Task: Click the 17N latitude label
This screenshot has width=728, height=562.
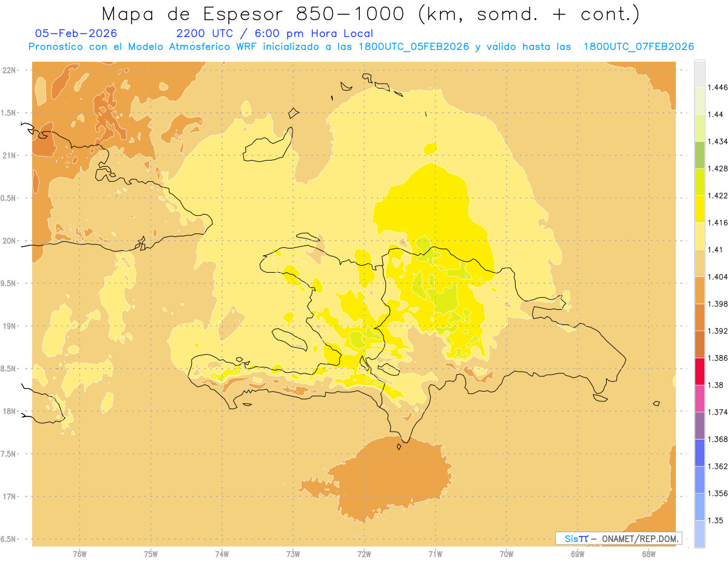Action: click(10, 497)
